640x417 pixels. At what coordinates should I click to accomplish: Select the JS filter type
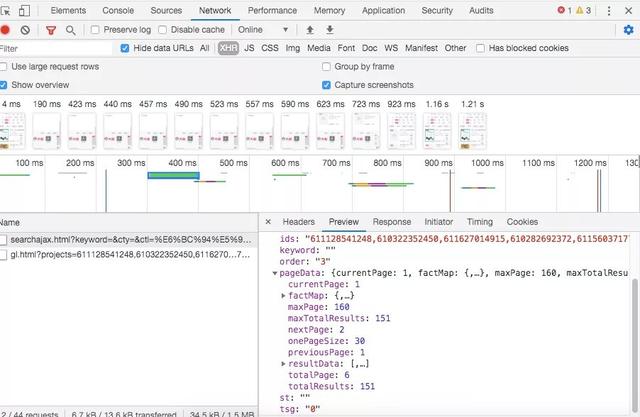[x=249, y=48]
